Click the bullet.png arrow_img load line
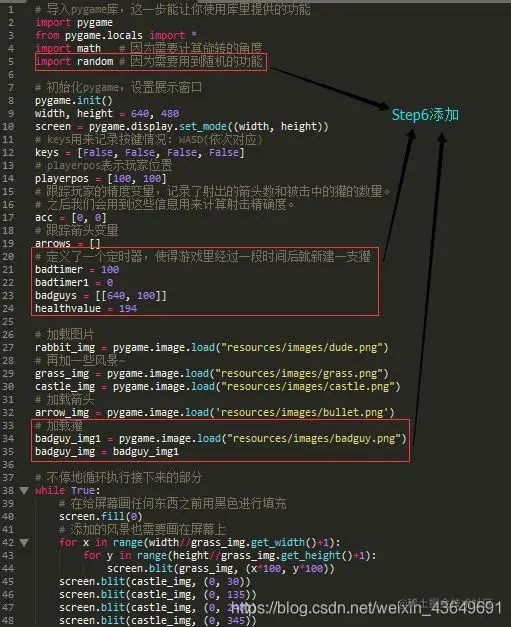The width and height of the screenshot is (511, 627). coord(215,413)
